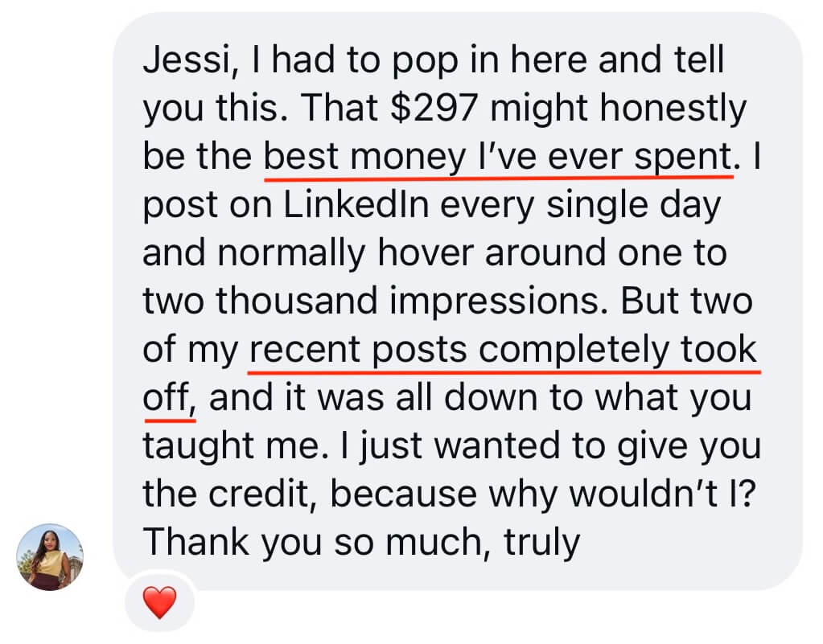Click the underlined phrase best money I've ever spent
Image resolution: width=823 pixels, height=644 pixels.
tap(497, 156)
